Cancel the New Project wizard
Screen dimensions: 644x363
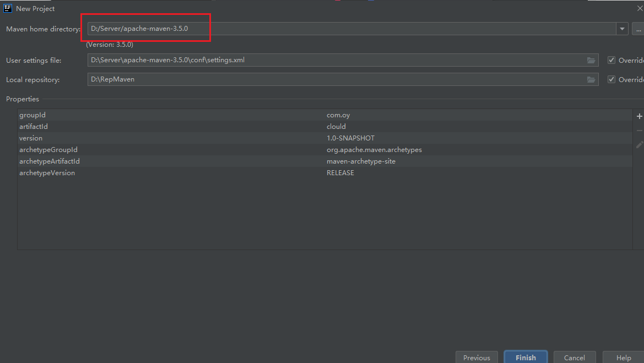574,357
